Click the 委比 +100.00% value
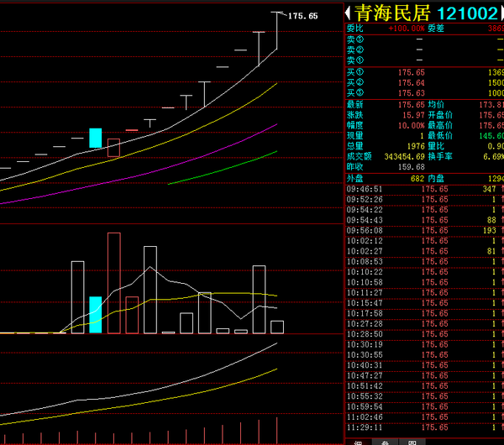 pyautogui.click(x=406, y=28)
